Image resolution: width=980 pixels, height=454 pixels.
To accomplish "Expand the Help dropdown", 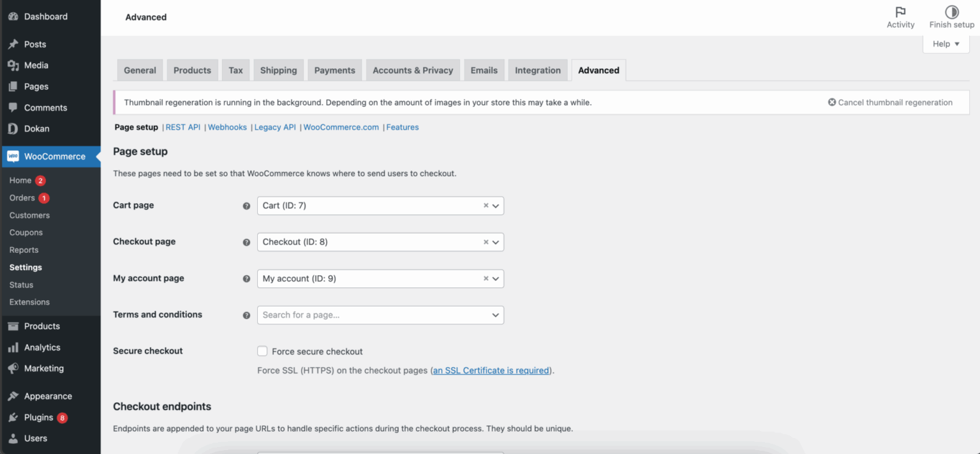I will coord(946,44).
